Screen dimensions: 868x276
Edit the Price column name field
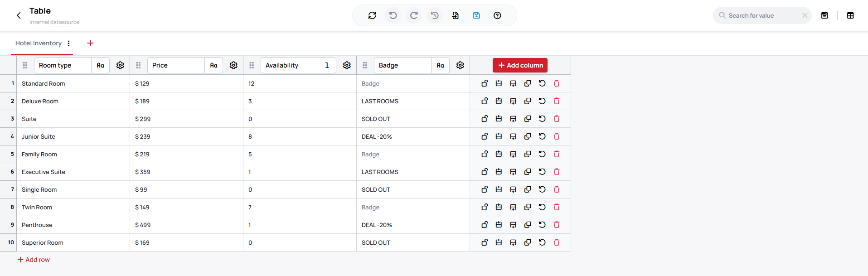click(x=176, y=65)
